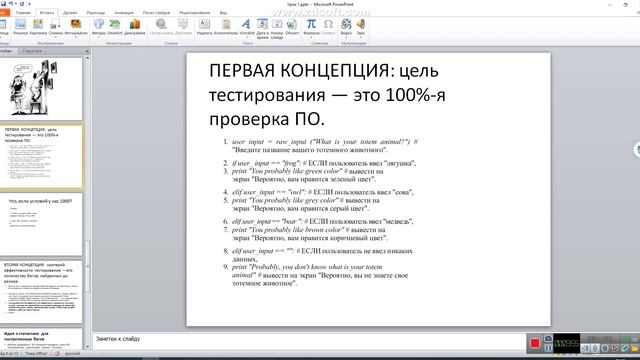Close the slides thumbnail pane
This screenshot has width=640, height=360.
[x=87, y=51]
